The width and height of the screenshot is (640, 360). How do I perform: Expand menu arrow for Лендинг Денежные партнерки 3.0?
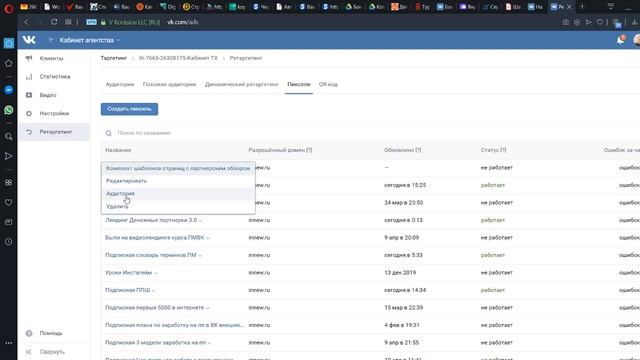pyautogui.click(x=200, y=221)
